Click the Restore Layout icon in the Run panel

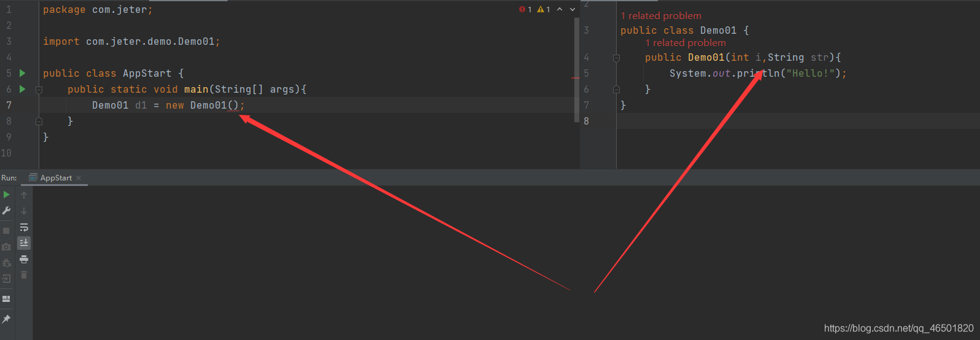click(x=6, y=299)
